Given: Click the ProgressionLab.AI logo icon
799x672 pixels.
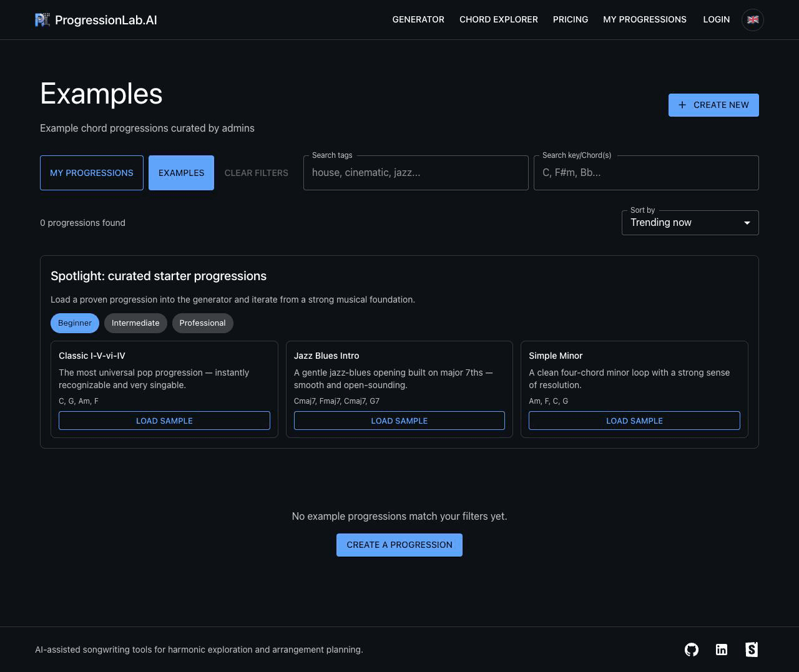Looking at the screenshot, I should (x=42, y=20).
